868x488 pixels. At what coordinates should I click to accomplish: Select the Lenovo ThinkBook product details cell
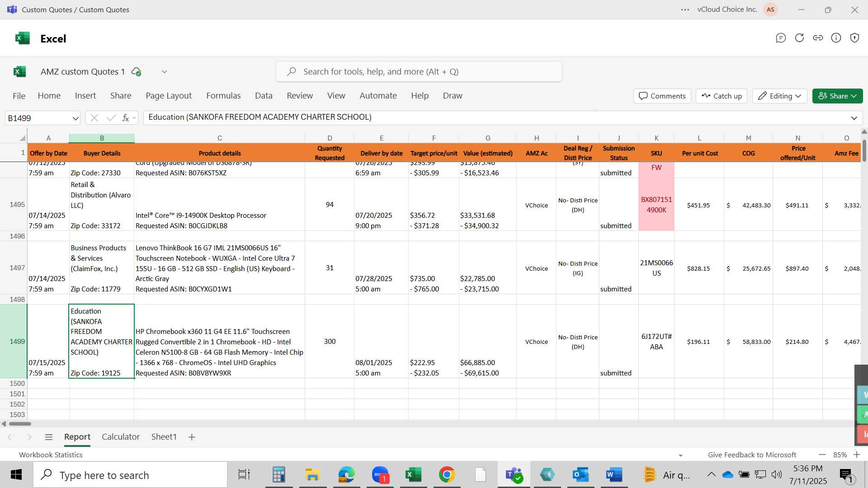[x=219, y=268]
